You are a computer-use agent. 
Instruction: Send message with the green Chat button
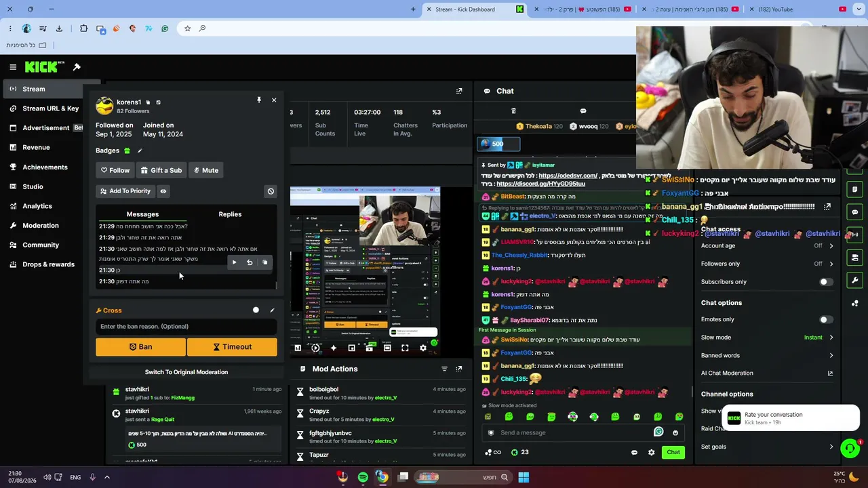pyautogui.click(x=673, y=452)
